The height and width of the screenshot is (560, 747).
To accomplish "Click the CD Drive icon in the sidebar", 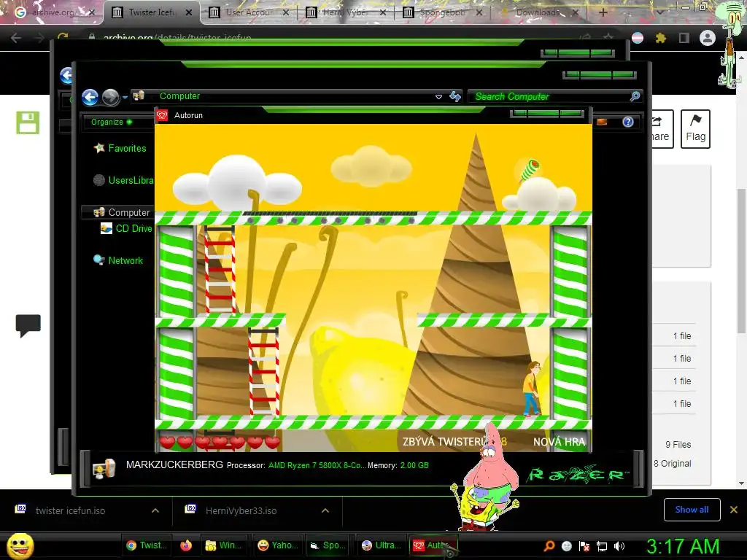I will click(107, 228).
